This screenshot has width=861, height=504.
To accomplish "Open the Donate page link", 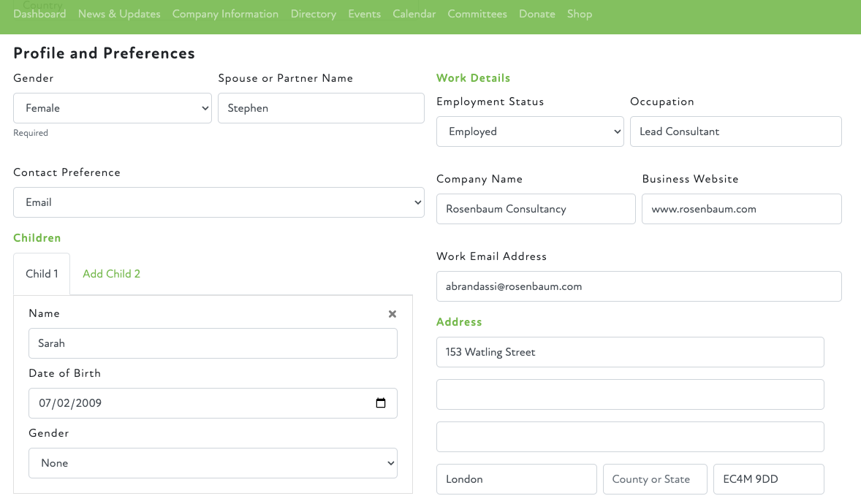I will [537, 14].
